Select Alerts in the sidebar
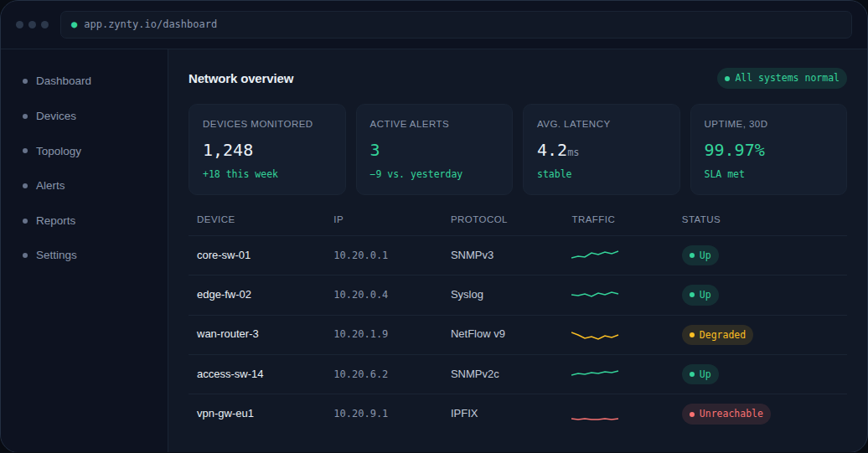868x453 pixels. pos(44,186)
